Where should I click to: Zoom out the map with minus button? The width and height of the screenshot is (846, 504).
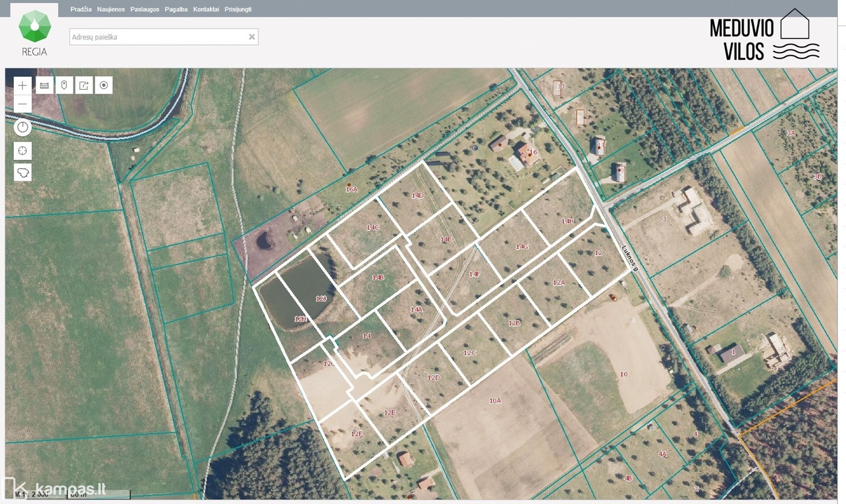(x=22, y=104)
